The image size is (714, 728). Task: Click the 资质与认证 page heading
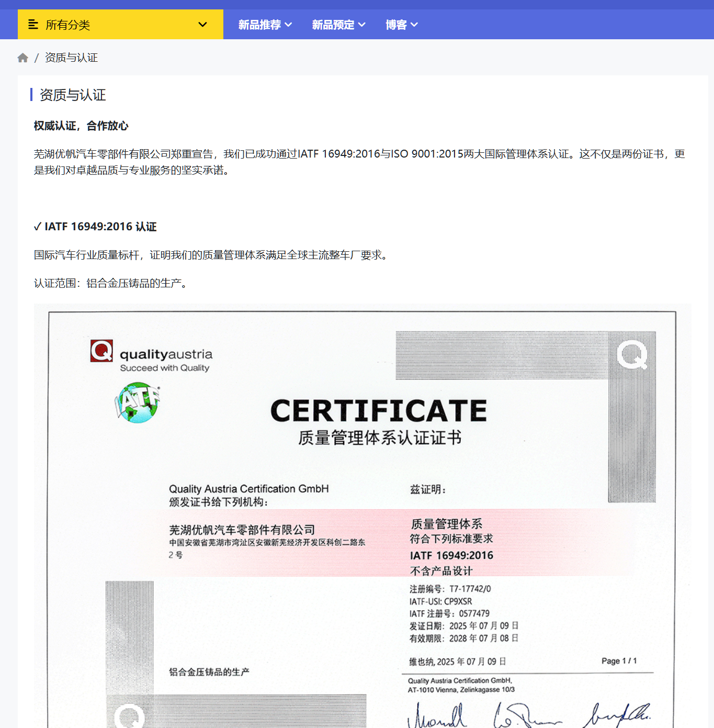(73, 95)
